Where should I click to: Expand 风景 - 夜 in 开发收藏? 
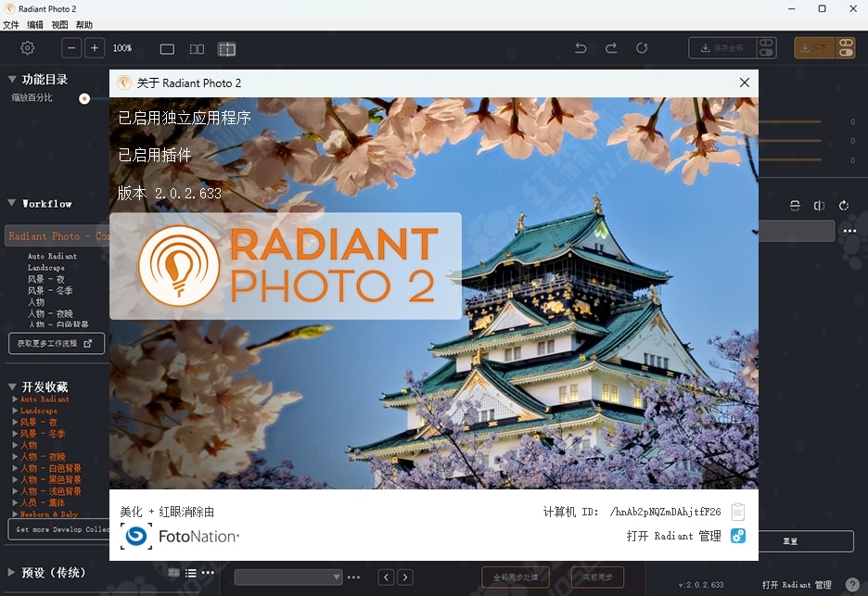(x=15, y=422)
